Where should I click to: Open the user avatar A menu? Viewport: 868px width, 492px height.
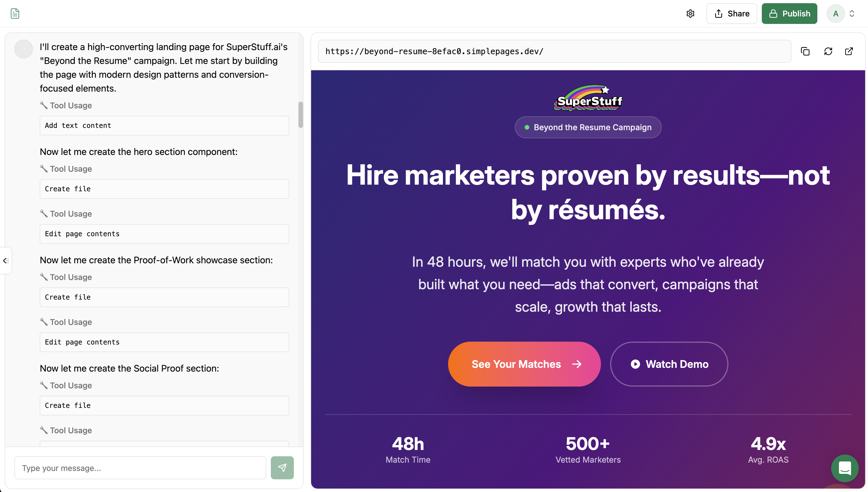[835, 14]
